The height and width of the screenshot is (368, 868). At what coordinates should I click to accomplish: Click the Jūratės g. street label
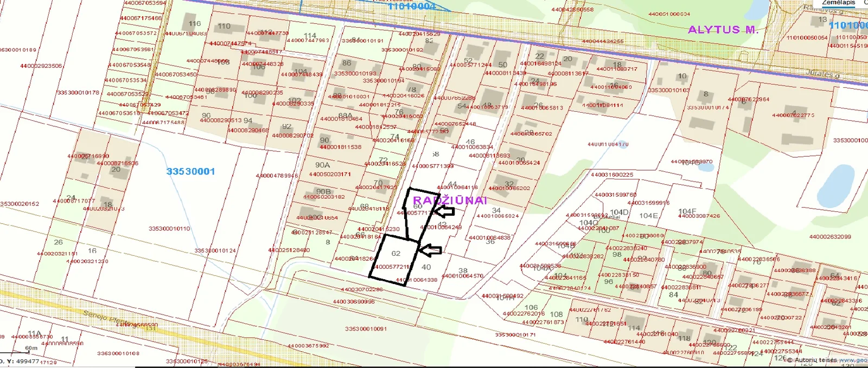[x=822, y=73]
